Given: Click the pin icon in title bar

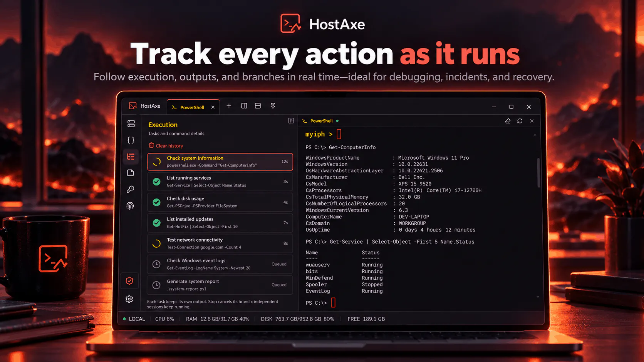Looking at the screenshot, I should 273,106.
